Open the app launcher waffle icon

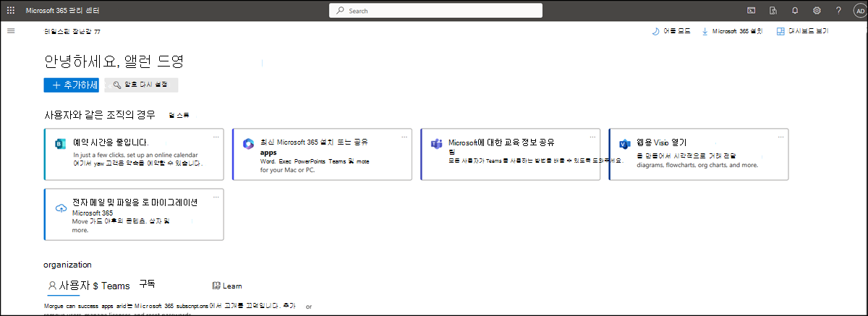click(x=10, y=11)
